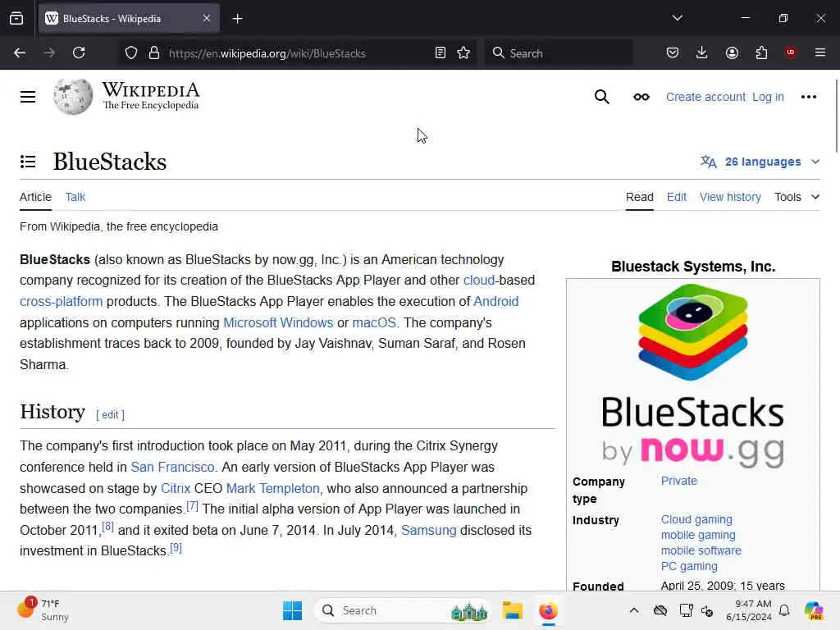Expand the Tools dropdown menu
The width and height of the screenshot is (840, 630).
click(x=797, y=197)
